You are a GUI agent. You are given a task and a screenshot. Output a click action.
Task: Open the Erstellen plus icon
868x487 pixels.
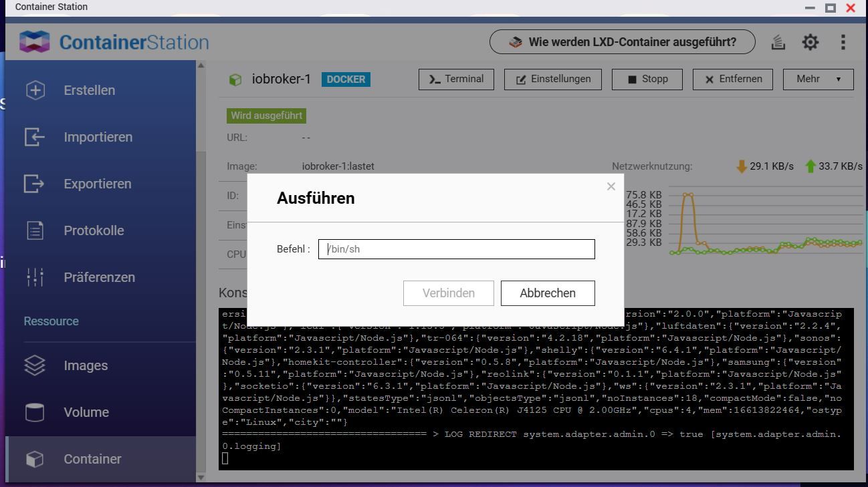coord(35,90)
